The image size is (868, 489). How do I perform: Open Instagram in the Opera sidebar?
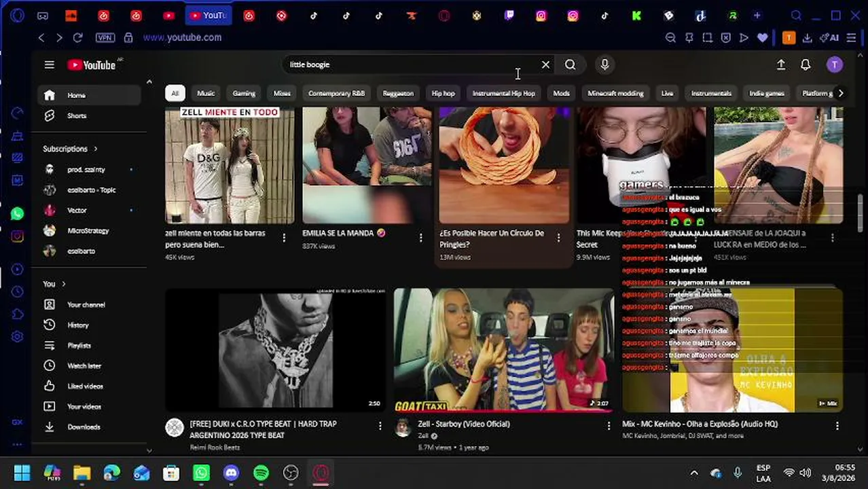click(18, 236)
